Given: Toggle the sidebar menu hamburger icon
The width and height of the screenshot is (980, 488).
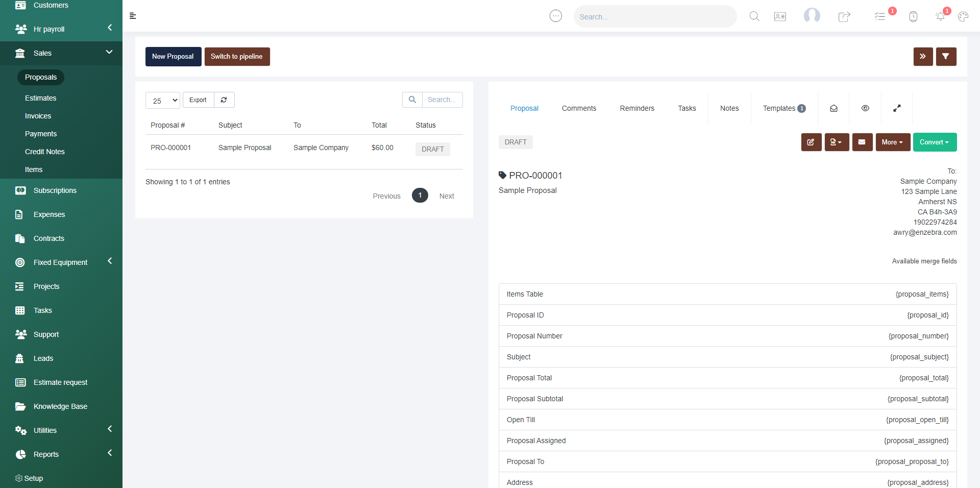Looking at the screenshot, I should 133,16.
